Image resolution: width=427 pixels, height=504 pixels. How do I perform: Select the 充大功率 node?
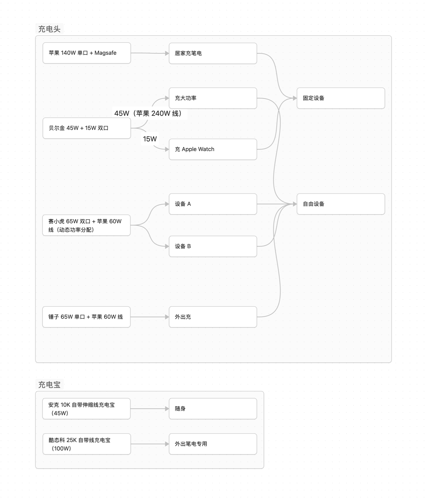[x=213, y=98]
